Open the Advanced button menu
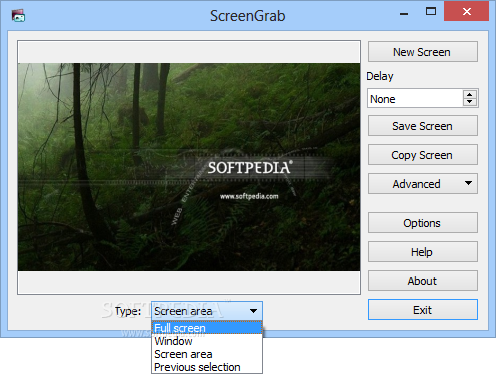 coord(423,184)
